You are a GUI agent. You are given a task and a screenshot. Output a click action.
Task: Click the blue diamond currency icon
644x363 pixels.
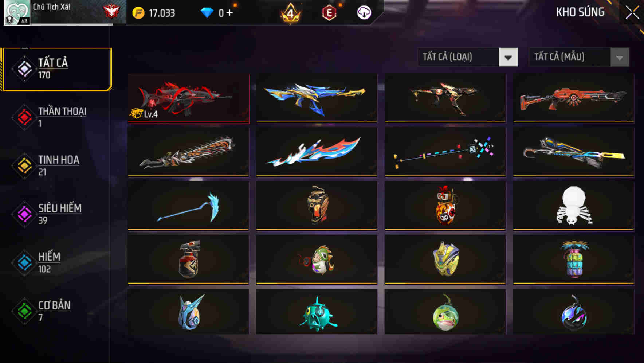tap(207, 13)
